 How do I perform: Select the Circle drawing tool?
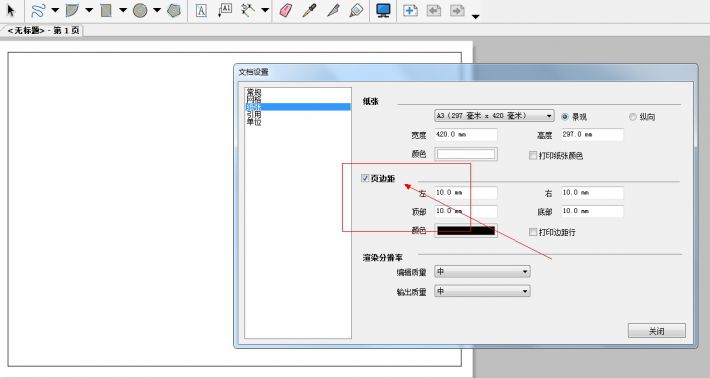[140, 10]
